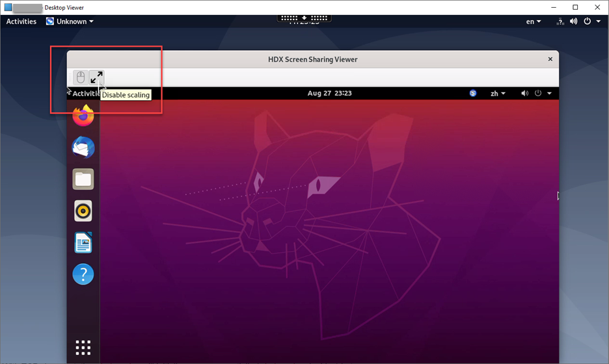This screenshot has width=609, height=364.
Task: Launch Rhythmbox music player from dock
Action: tap(83, 211)
